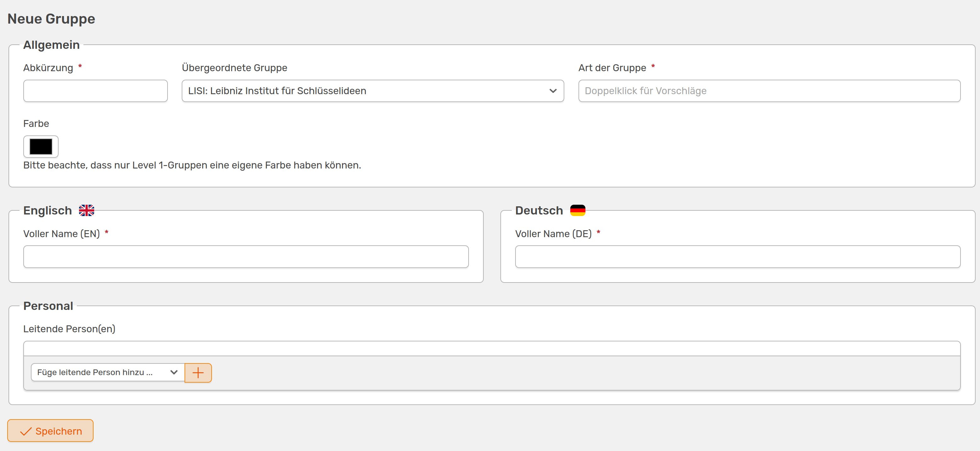Click the empty Leitende Person(en) list area
The height and width of the screenshot is (451, 980).
492,349
